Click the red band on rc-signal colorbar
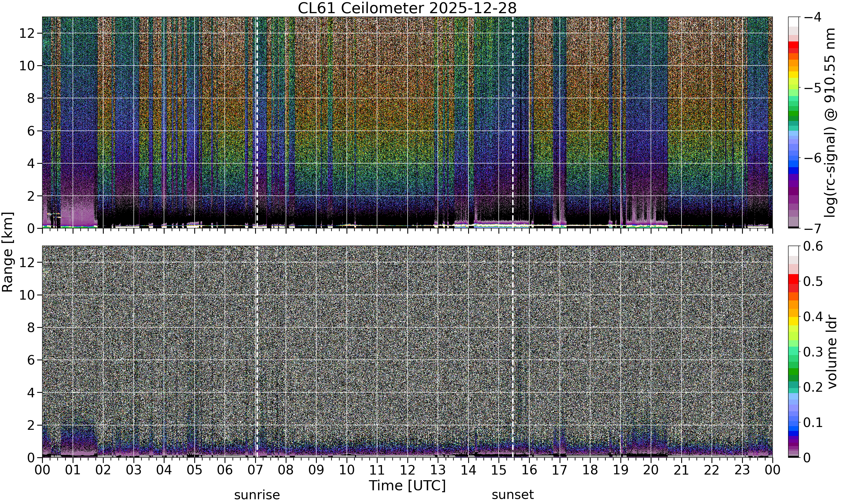This screenshot has width=841, height=504. tap(793, 45)
